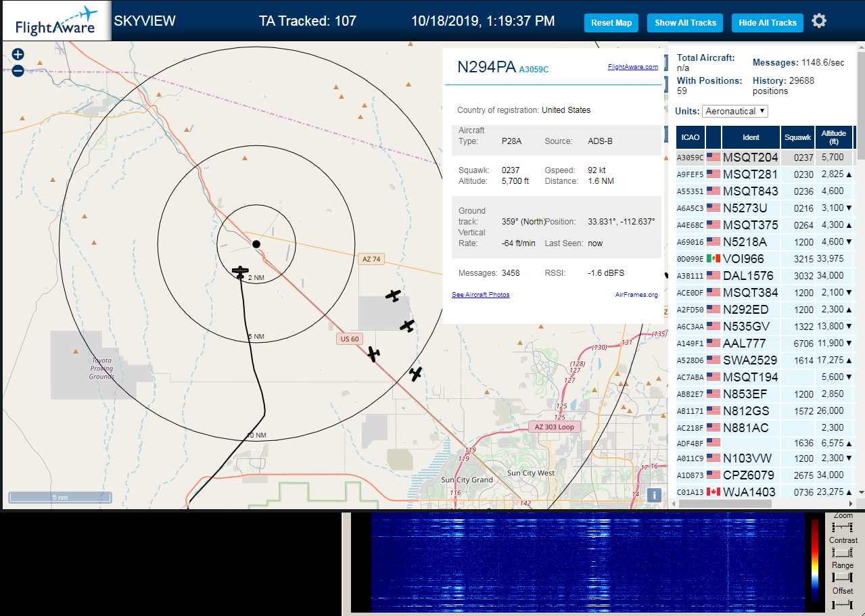Click the waterfall color scale bar
865x616 pixels.
(x=815, y=561)
